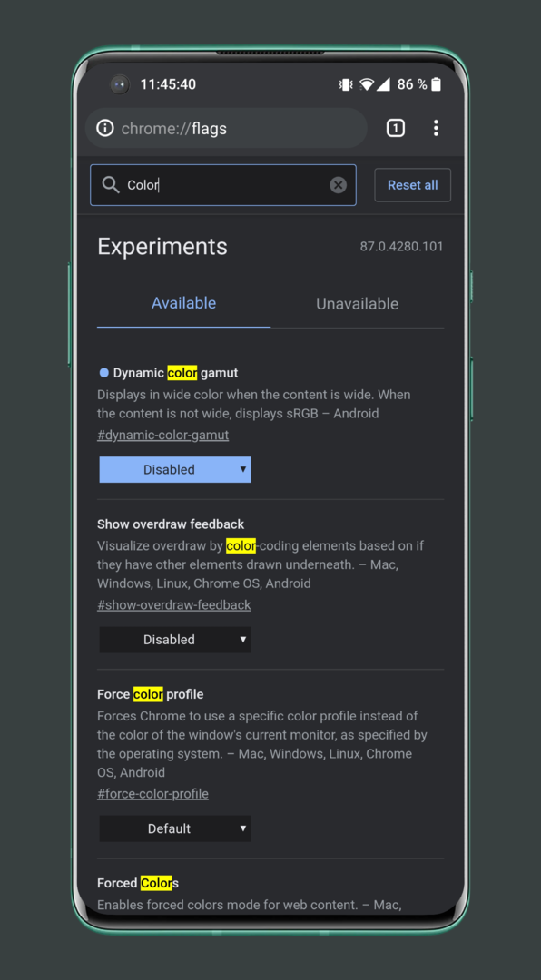Tap the chrome://flags address bar

point(226,128)
